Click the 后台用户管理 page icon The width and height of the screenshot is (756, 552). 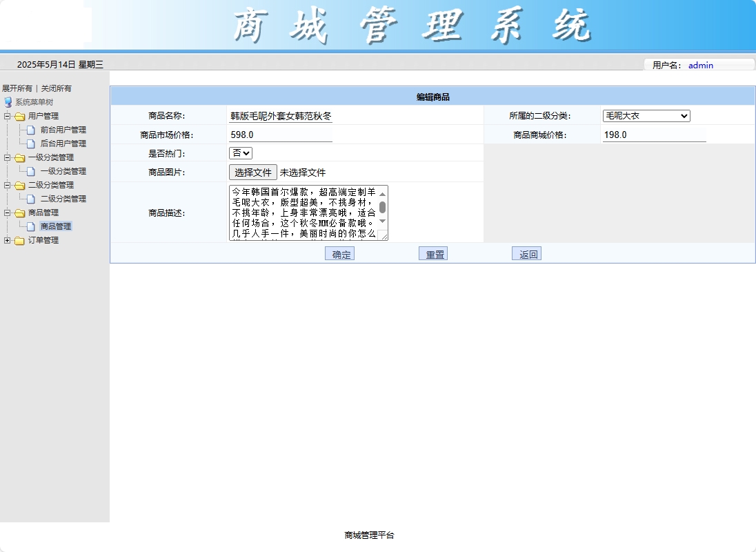[32, 143]
